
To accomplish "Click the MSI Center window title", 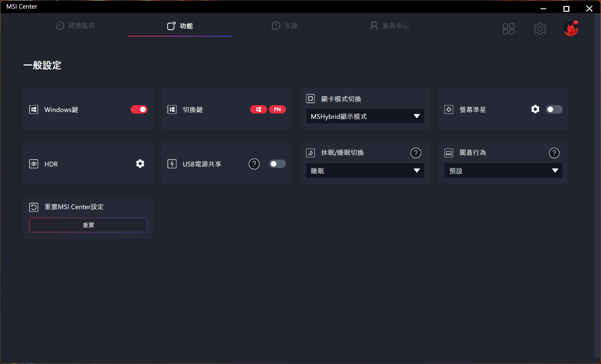I will click(22, 7).
